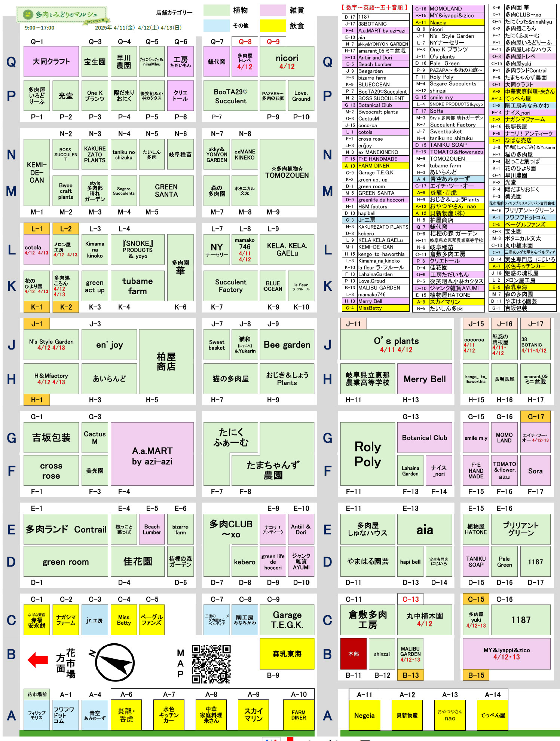Image resolution: width=560 pixels, height=741 pixels.
Task: Click the blue その他 legend swatch
Action: [x=217, y=26]
